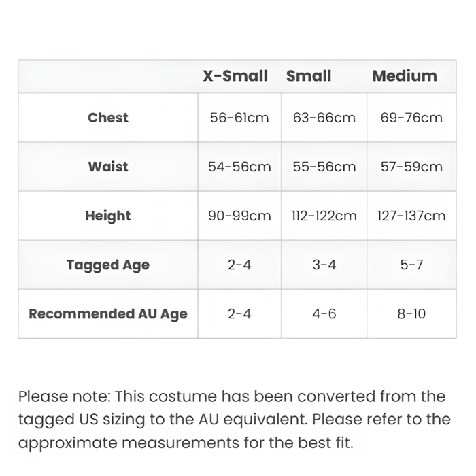This screenshot has height=476, width=476.
Task: Click the 57-59cm waist cell
Action: (411, 167)
